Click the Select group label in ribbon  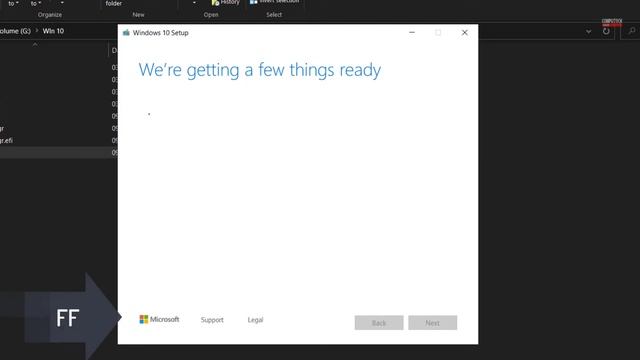(274, 15)
